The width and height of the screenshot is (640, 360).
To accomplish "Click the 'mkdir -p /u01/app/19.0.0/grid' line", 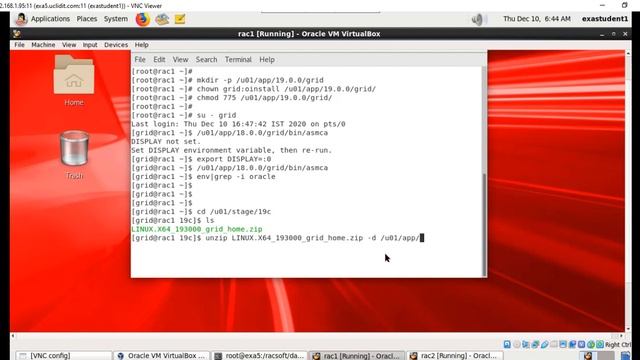I will (x=227, y=80).
